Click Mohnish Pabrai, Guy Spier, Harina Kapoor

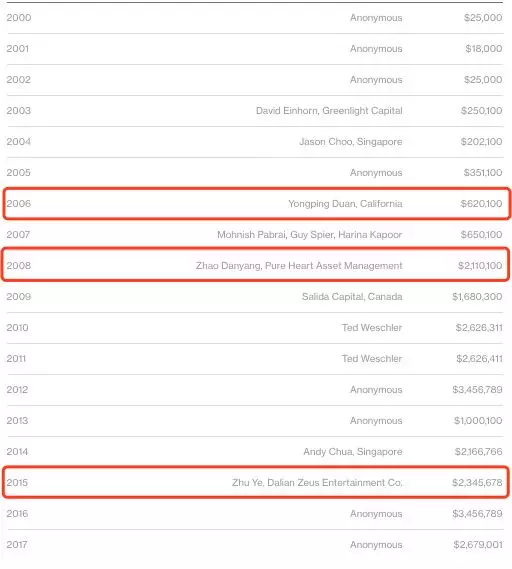310,235
